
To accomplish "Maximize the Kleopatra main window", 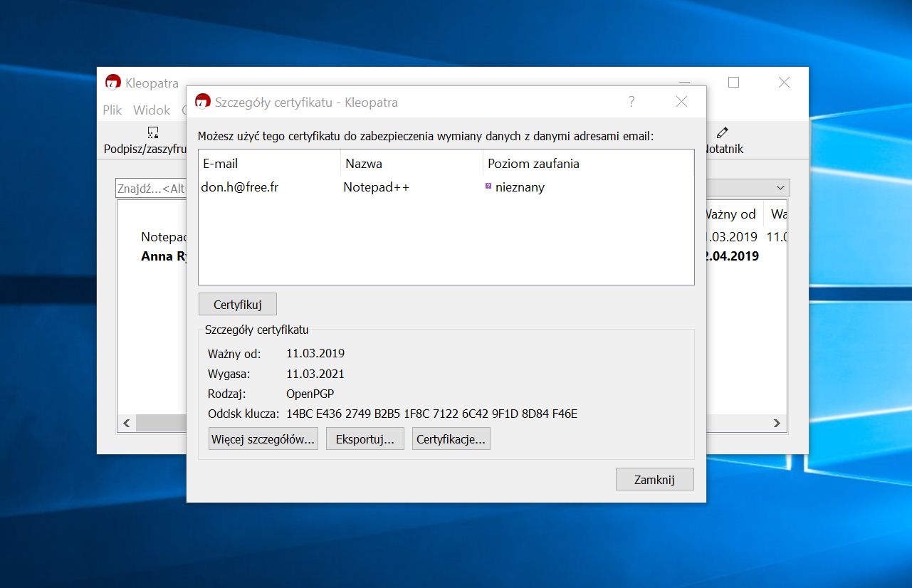I will (x=733, y=83).
